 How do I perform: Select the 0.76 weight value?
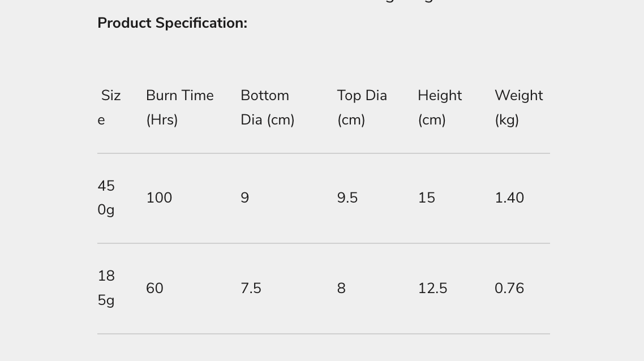click(x=509, y=289)
